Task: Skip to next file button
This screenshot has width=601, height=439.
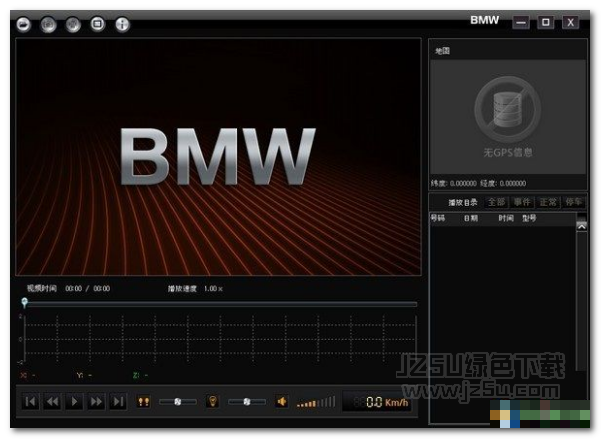Action: pos(118,401)
